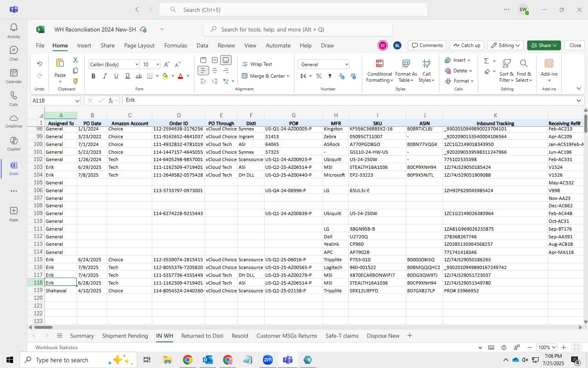
Task: Open the Name Box dropdown arrow
Action: click(77, 101)
